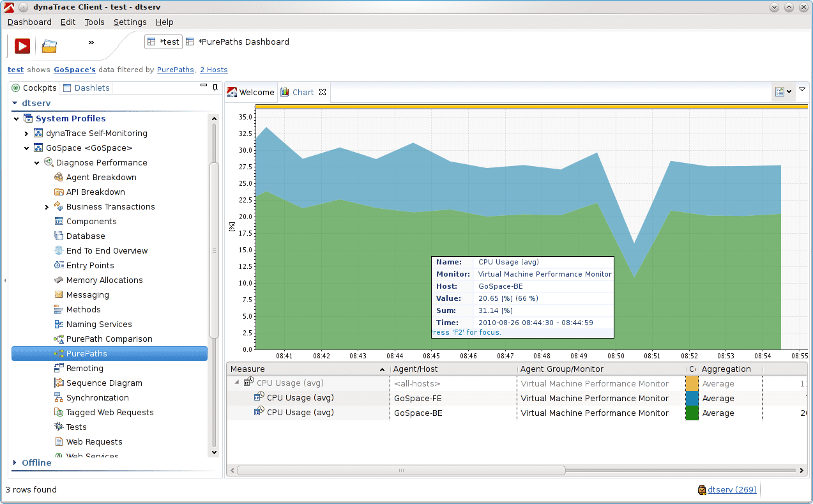Click the Web Requests page icon

(x=59, y=441)
